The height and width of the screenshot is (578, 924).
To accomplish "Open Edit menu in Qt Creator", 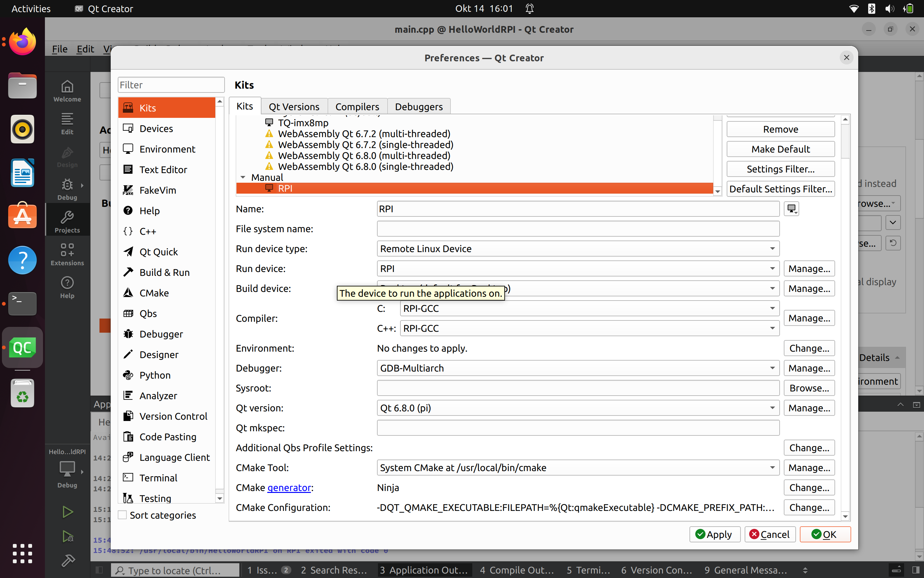I will 85,49.
